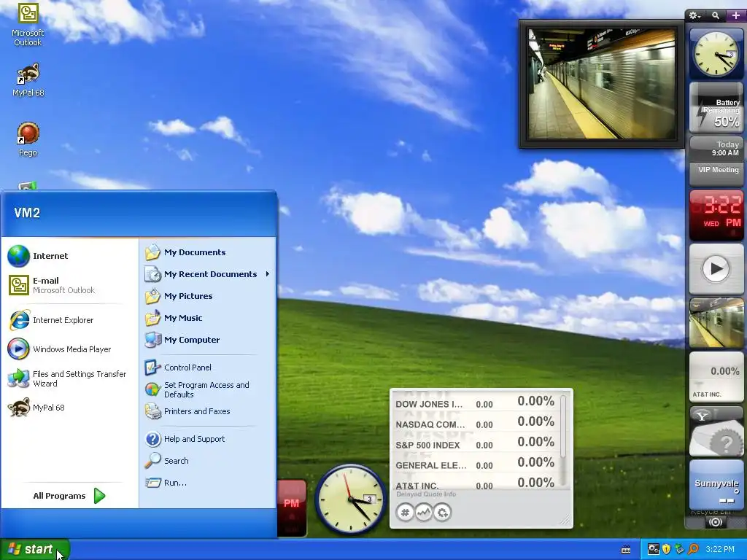The height and width of the screenshot is (560, 747).
Task: Click the stock widget resize grip corner
Action: point(565,521)
